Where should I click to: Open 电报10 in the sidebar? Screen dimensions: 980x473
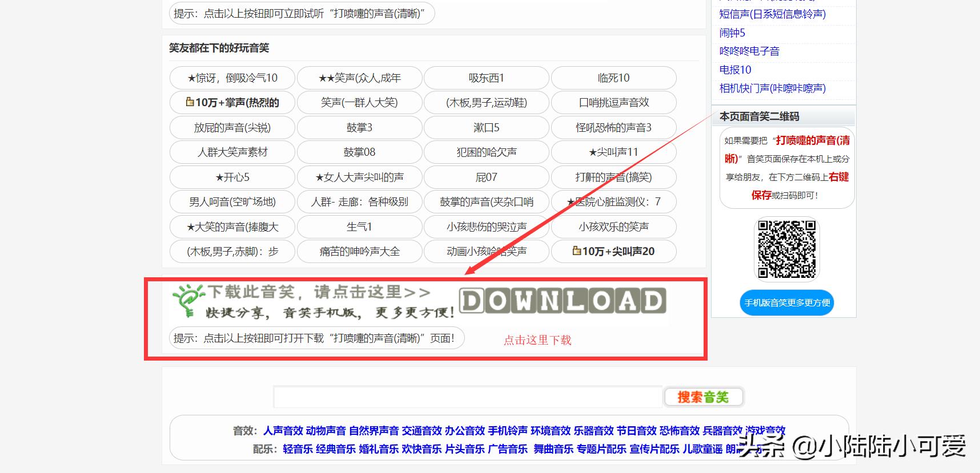[735, 70]
